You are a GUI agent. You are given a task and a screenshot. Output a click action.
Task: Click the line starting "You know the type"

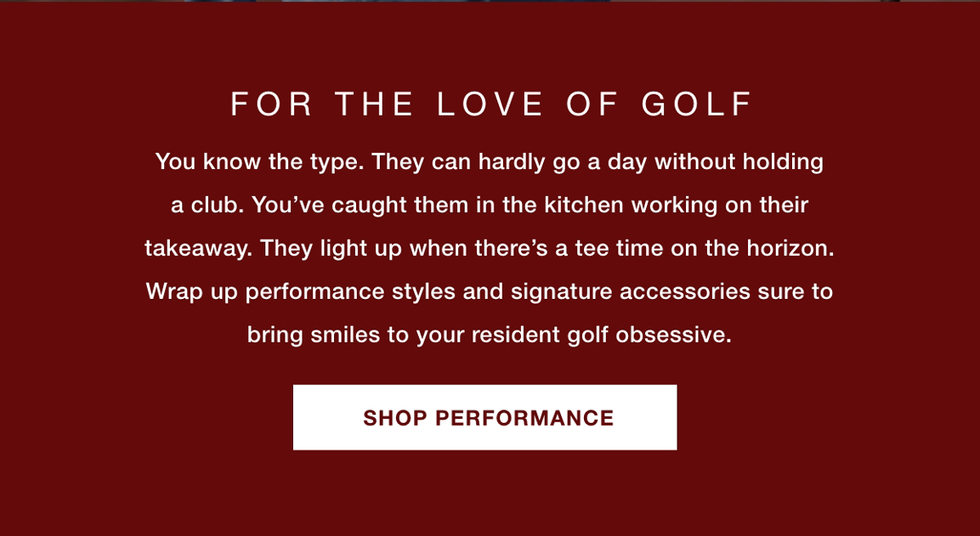pyautogui.click(x=490, y=162)
